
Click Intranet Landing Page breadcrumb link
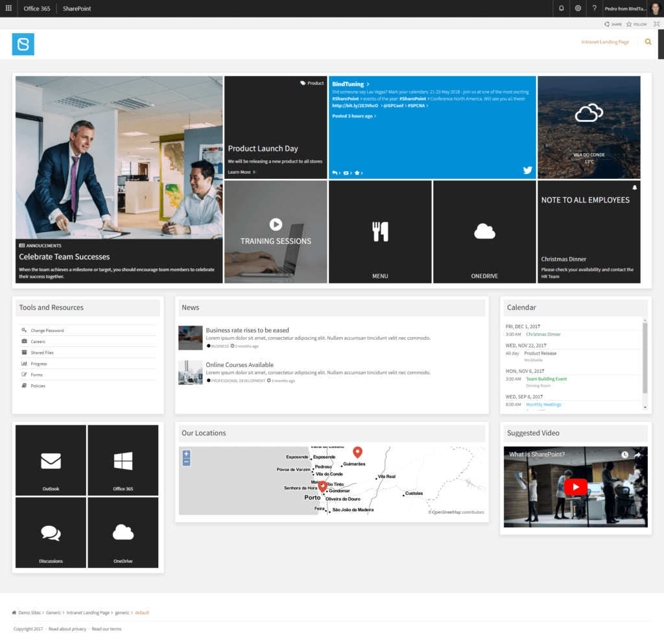click(x=88, y=613)
